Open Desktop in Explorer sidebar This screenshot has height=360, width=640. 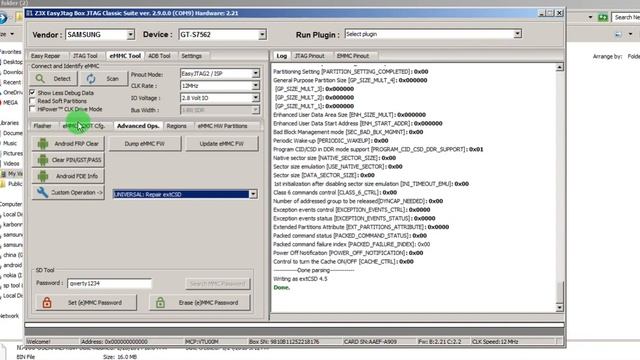coord(13,62)
